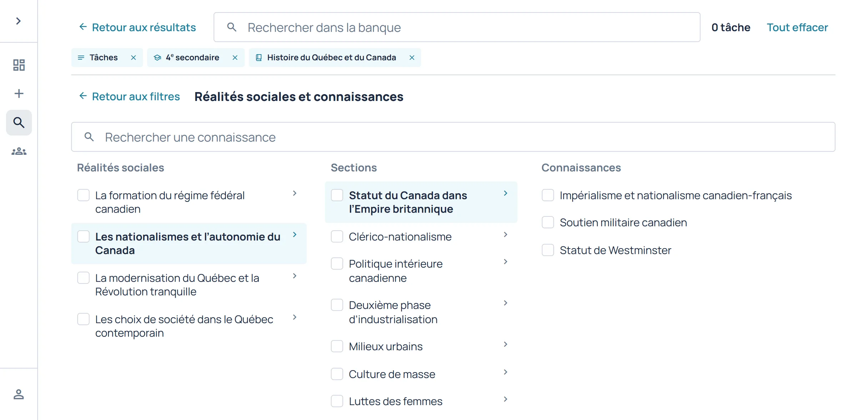The width and height of the screenshot is (868, 420).
Task: Go back via Retour aux filtres
Action: point(129,96)
